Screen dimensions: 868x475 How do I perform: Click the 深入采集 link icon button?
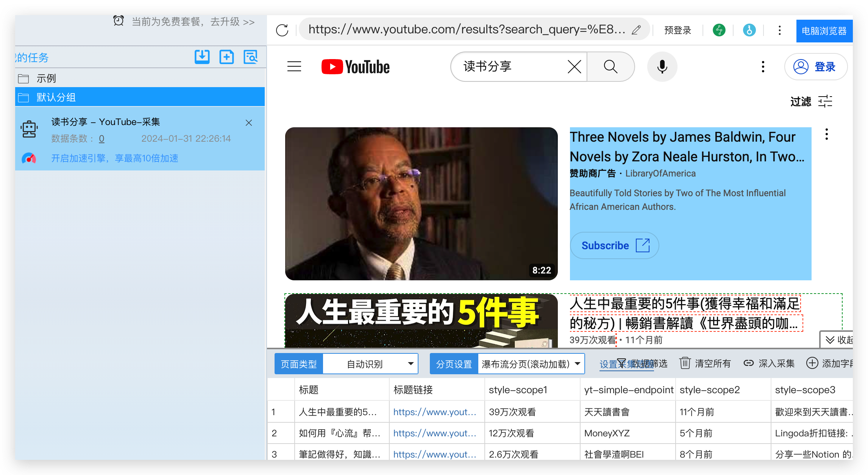(x=769, y=363)
